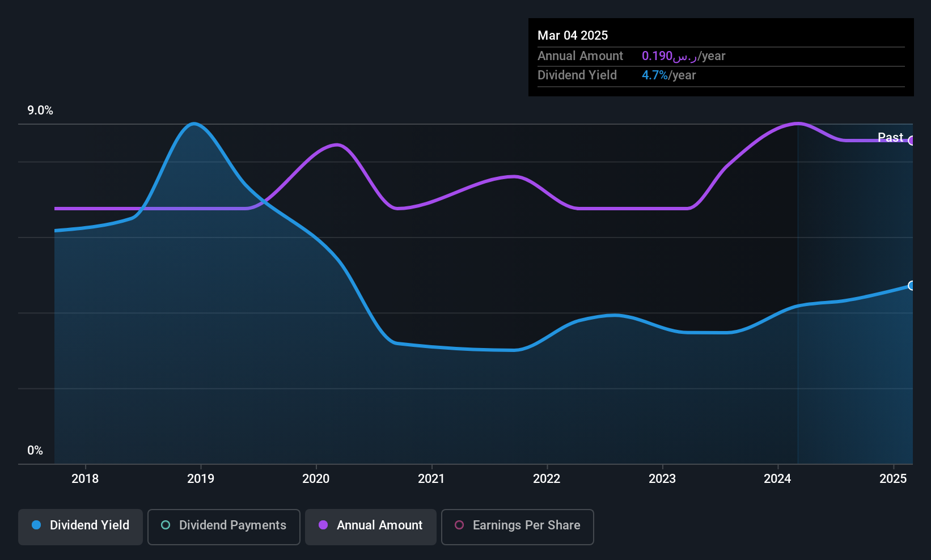Viewport: 931px width, 560px height.
Task: Toggle the Annual Amount legend button
Action: (371, 527)
